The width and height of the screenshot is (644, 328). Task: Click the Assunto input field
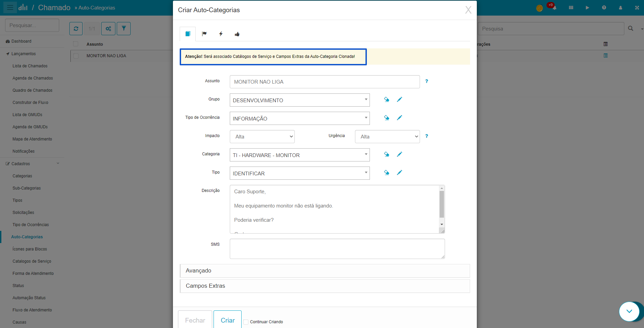(325, 82)
